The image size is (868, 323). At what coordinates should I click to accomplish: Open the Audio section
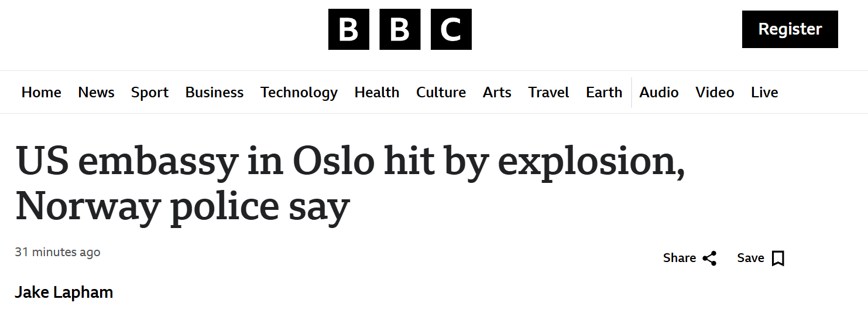pyautogui.click(x=659, y=93)
